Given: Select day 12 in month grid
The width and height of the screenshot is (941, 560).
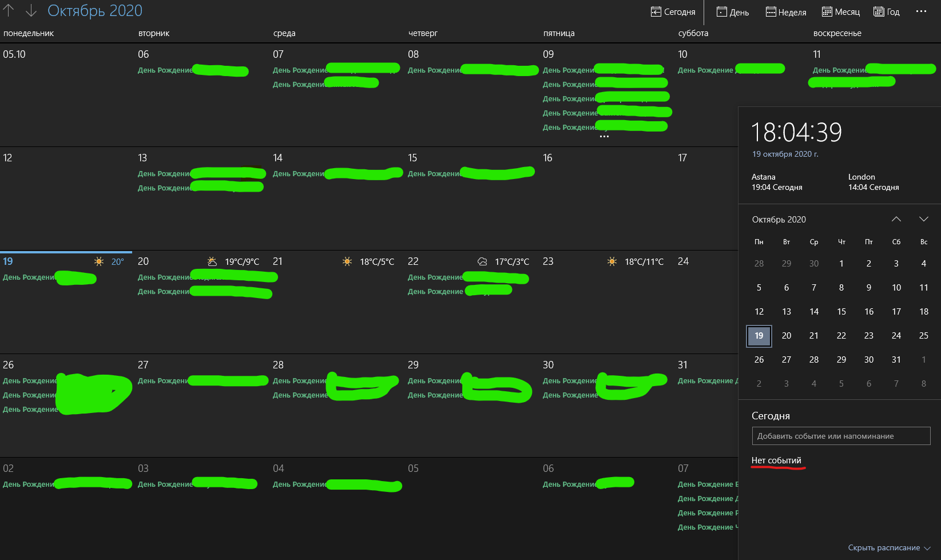Looking at the screenshot, I should pyautogui.click(x=67, y=198).
